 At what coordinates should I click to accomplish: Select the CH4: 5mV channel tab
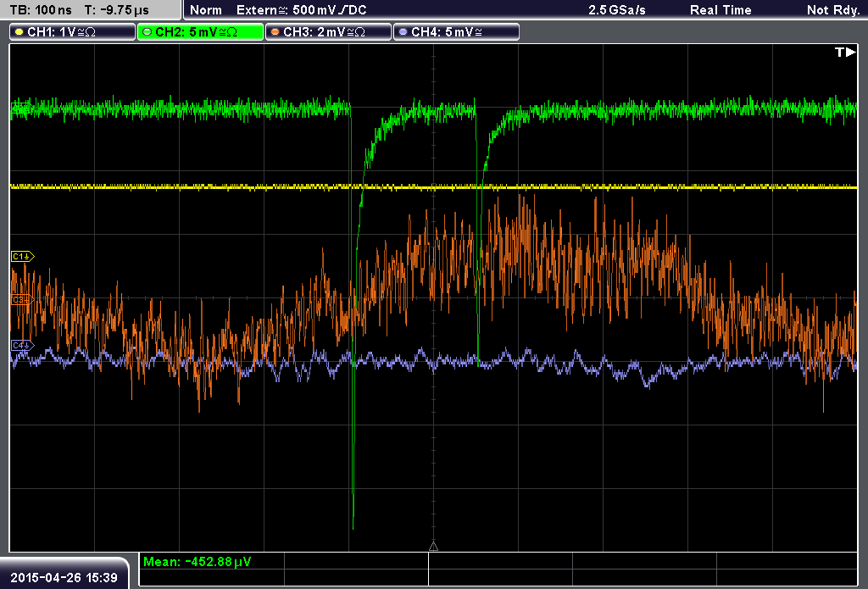coord(456,32)
